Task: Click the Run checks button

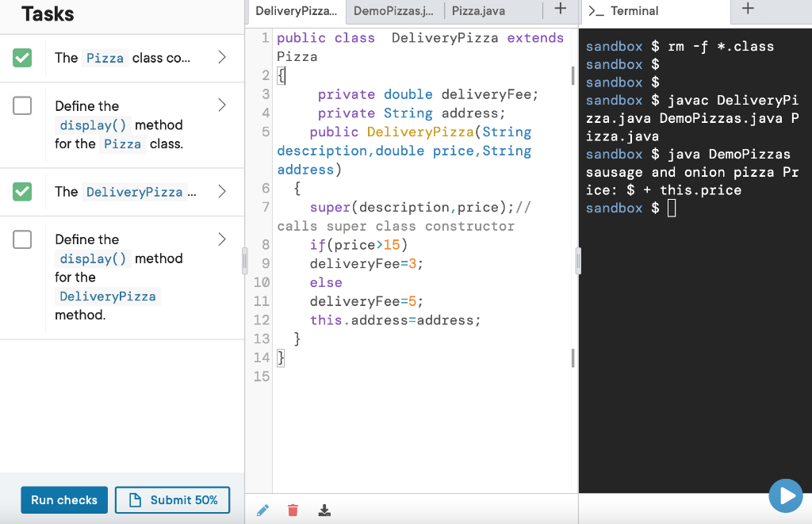Action: pos(63,499)
